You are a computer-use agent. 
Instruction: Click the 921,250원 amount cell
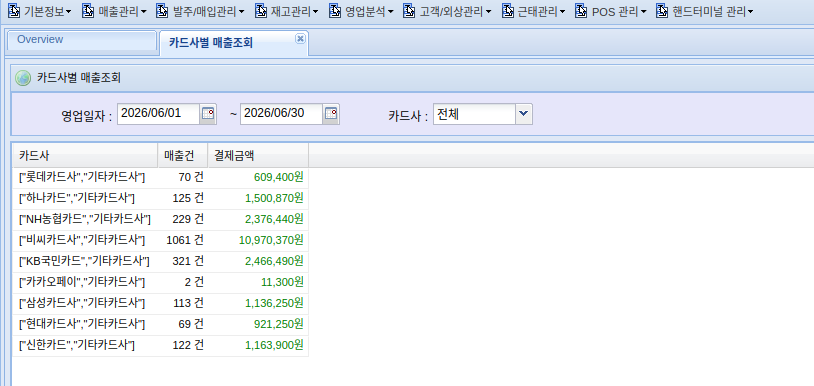point(258,325)
